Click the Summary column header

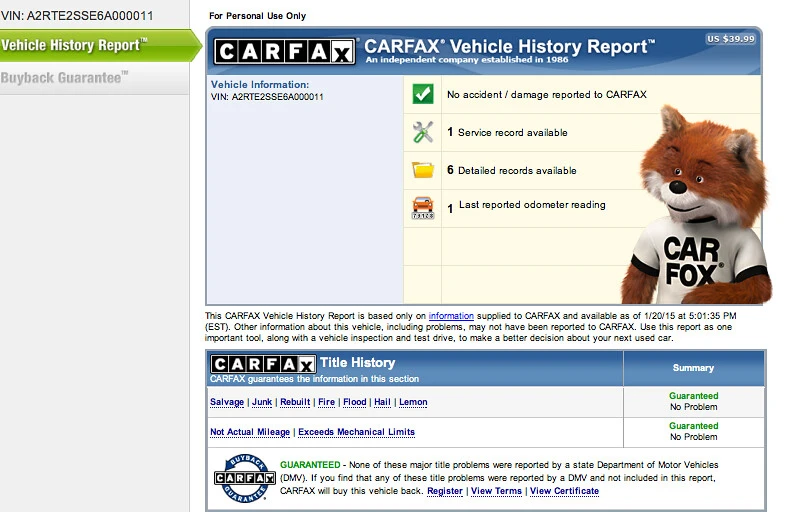click(693, 368)
